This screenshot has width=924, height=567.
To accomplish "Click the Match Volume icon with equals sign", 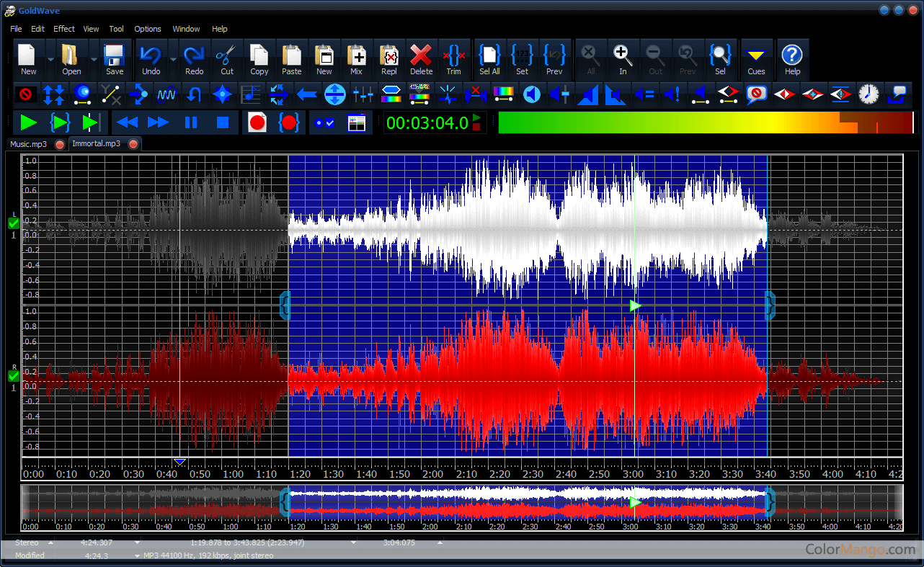I will (x=644, y=94).
